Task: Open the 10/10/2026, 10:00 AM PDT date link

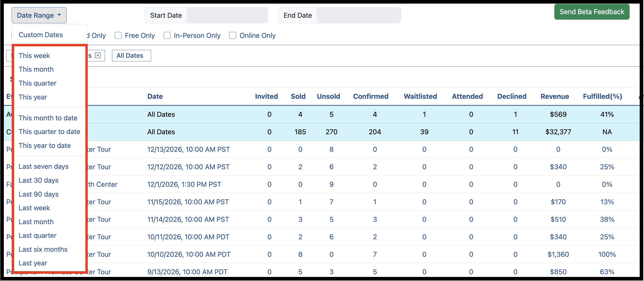Action: click(189, 254)
